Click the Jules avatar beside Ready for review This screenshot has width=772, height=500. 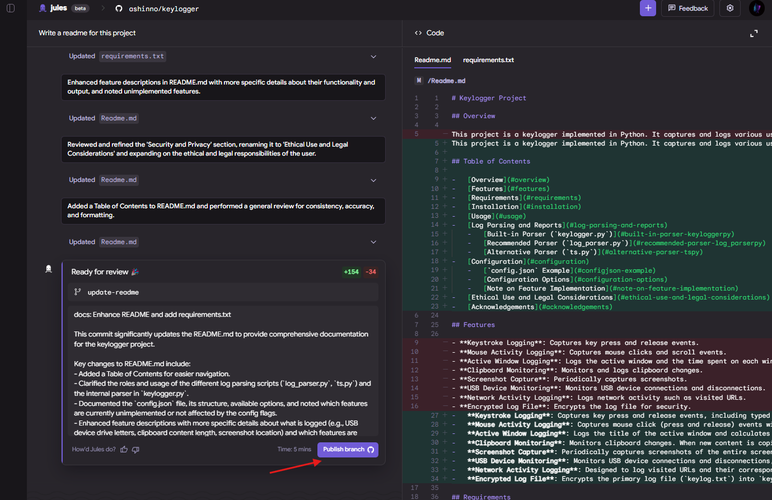tap(48, 269)
